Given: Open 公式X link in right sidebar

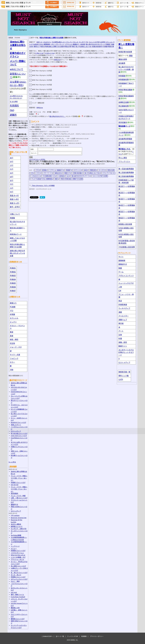Looking at the screenshot, I should [x=121, y=379].
